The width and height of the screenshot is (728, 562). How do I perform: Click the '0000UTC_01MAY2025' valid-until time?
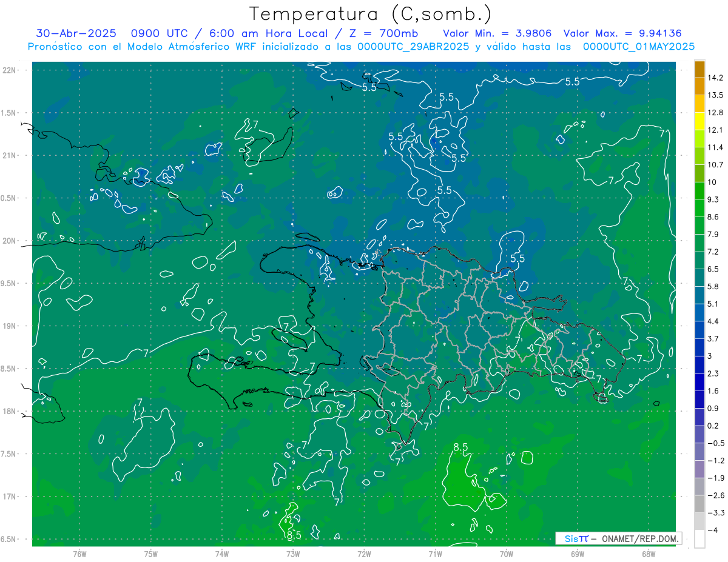coord(639,47)
